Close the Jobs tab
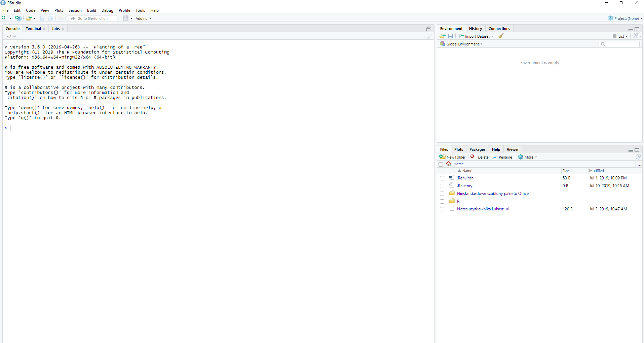644x343 pixels. (63, 29)
